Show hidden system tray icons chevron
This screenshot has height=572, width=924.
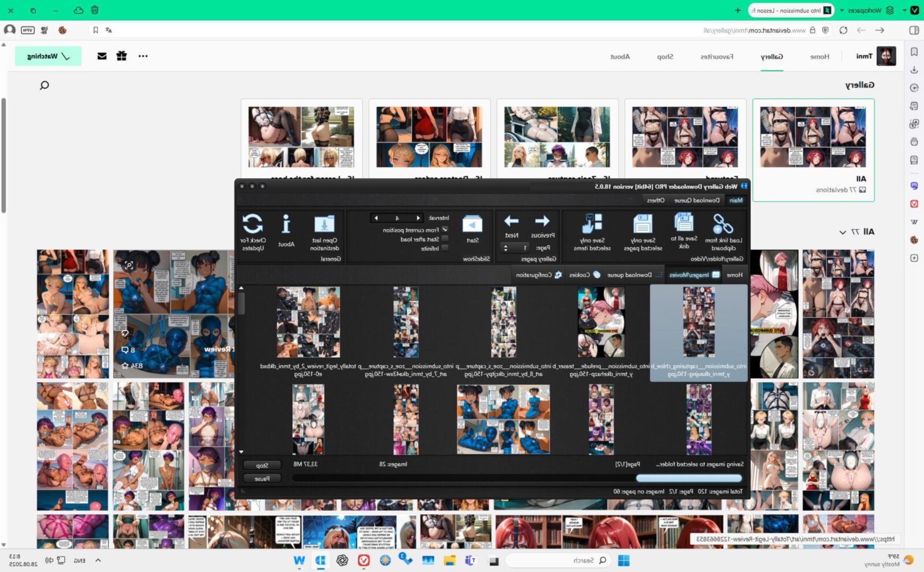98,560
